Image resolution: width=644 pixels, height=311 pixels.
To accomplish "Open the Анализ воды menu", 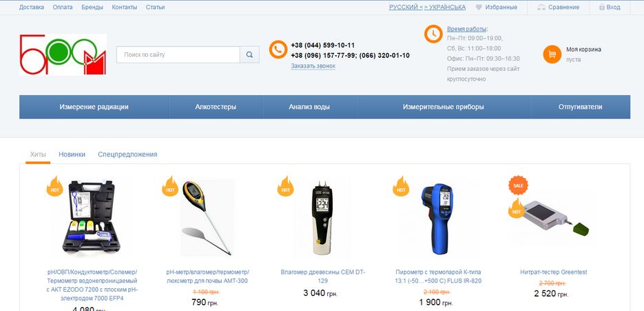I will (309, 107).
